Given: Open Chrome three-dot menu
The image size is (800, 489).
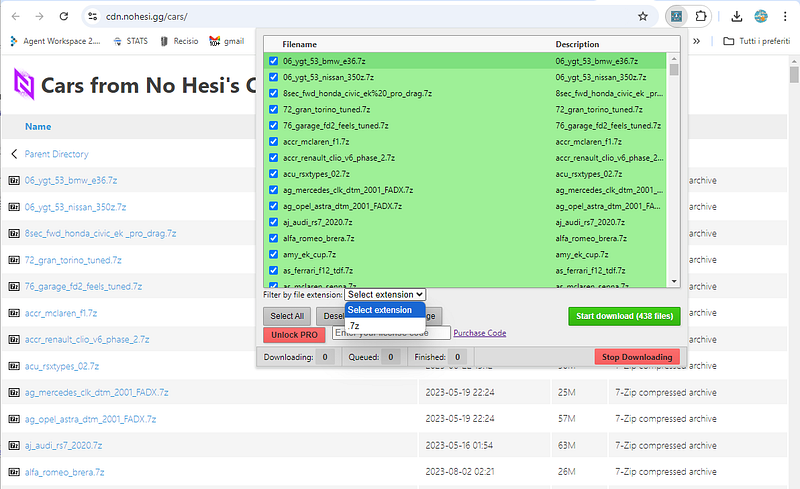Looking at the screenshot, I should click(x=785, y=16).
